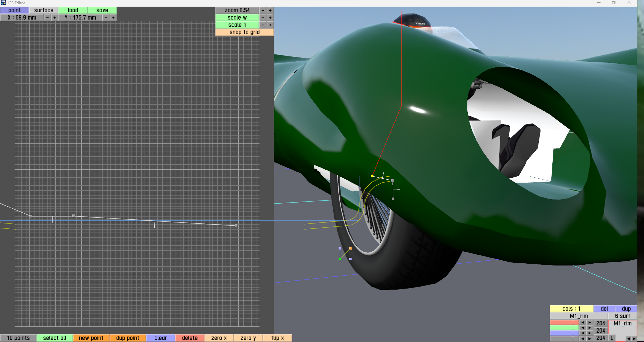Switch to point mode
This screenshot has height=342, width=644.
pos(15,10)
